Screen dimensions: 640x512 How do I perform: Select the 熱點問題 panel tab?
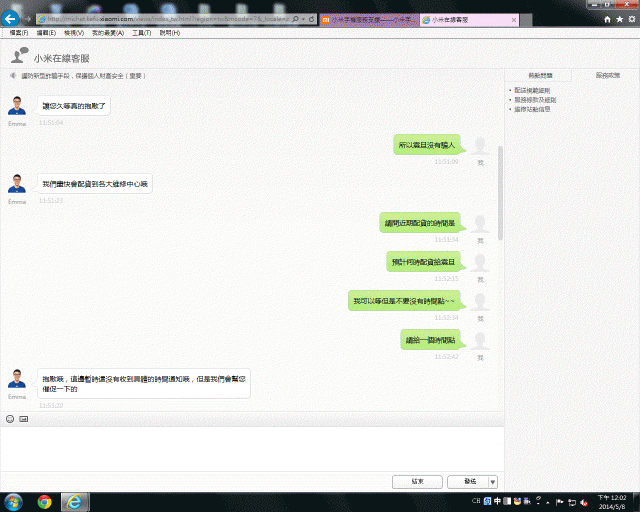[540, 76]
